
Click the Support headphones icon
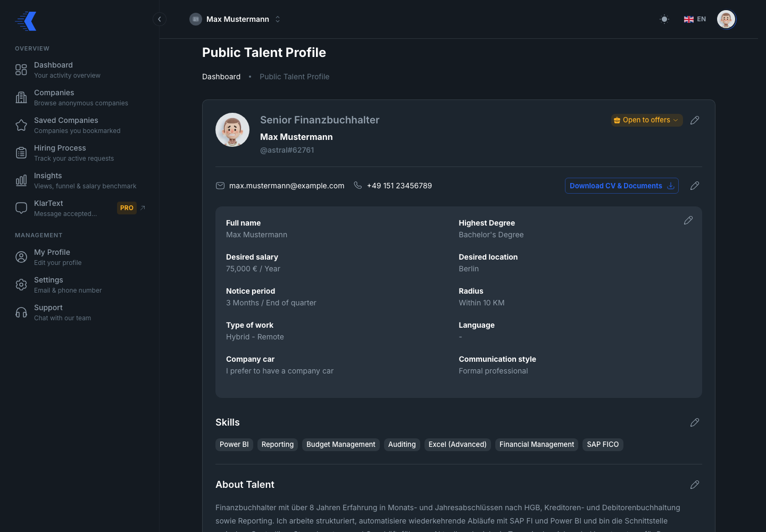pyautogui.click(x=21, y=312)
